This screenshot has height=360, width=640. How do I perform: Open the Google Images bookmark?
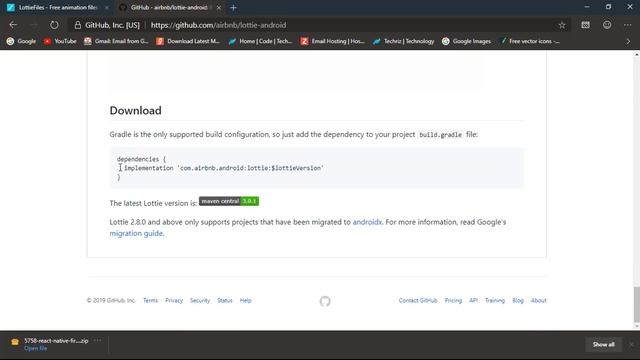coord(467,41)
